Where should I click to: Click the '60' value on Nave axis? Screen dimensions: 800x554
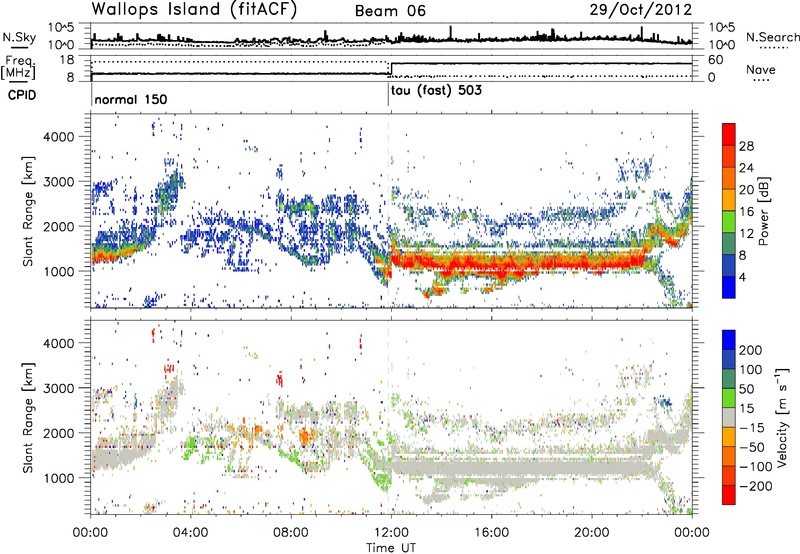[715, 60]
